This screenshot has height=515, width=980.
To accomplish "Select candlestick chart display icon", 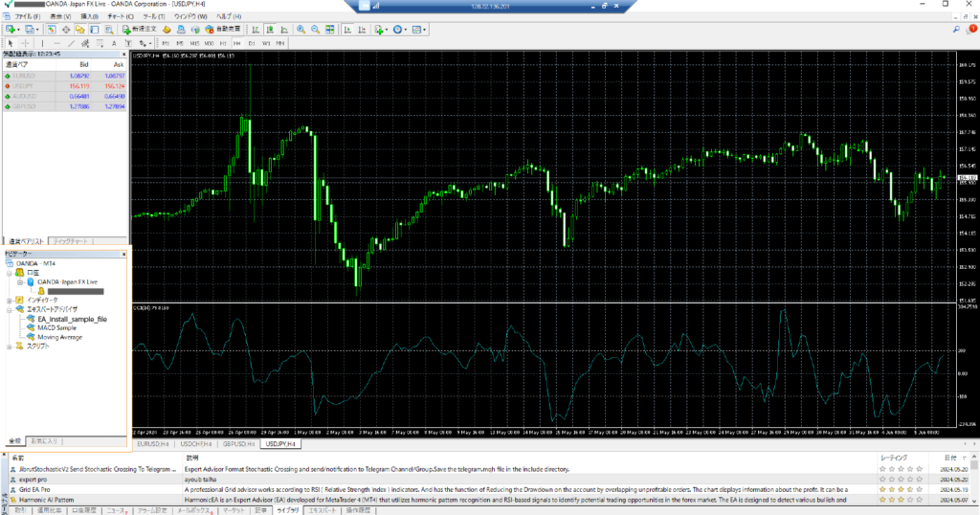I will pyautogui.click(x=270, y=30).
